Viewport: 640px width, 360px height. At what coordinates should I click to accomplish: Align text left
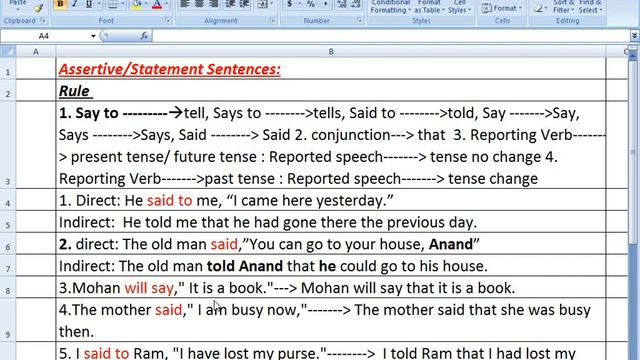[185, 4]
